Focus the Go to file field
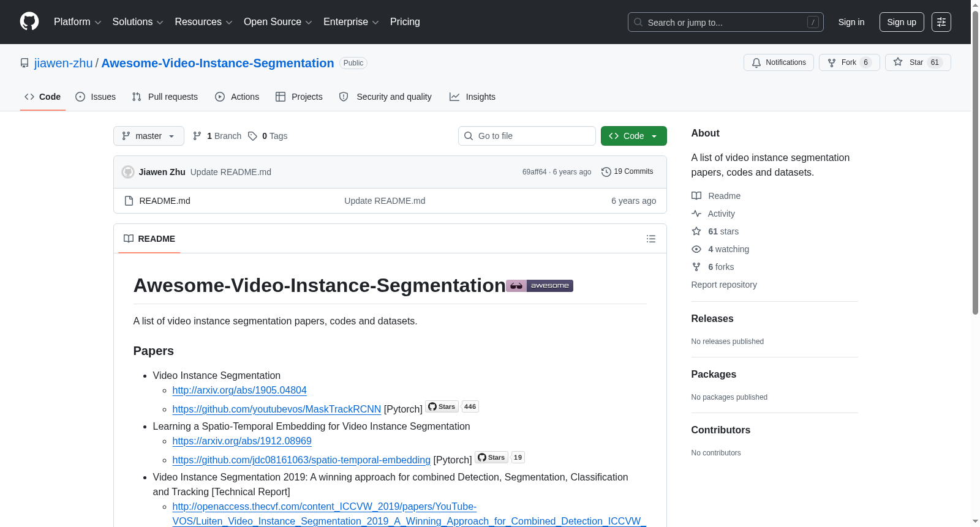980x527 pixels. tap(527, 136)
